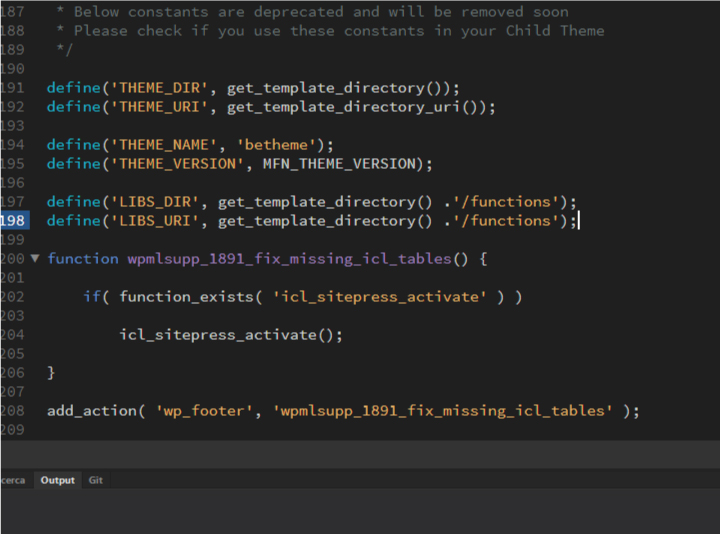720x534 pixels.
Task: Click 'wpmlsupp_1891_fix_missing_icl_tables' string on line 208
Action: pos(442,410)
